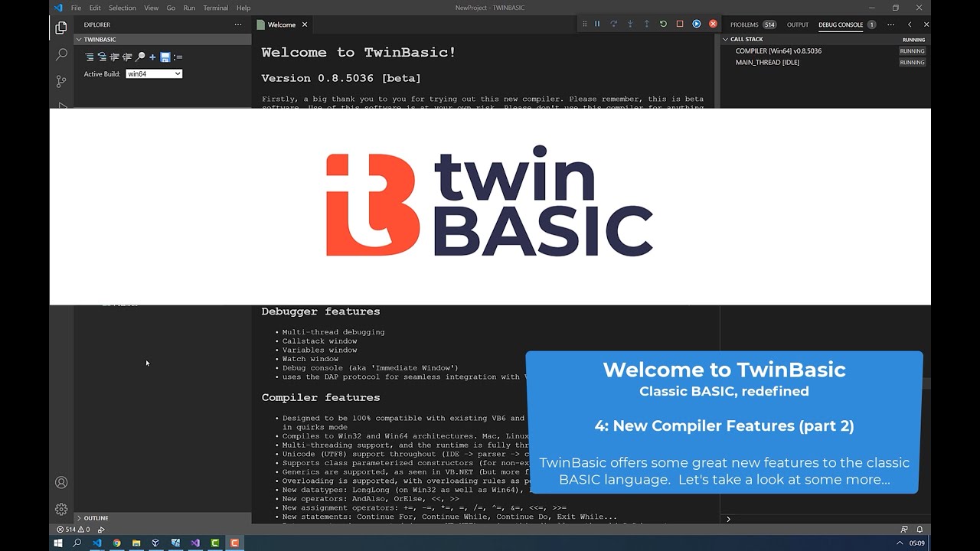This screenshot has width=980, height=551.
Task: Click first indent-list icon in TwinBasic toolbar
Action: (x=90, y=57)
